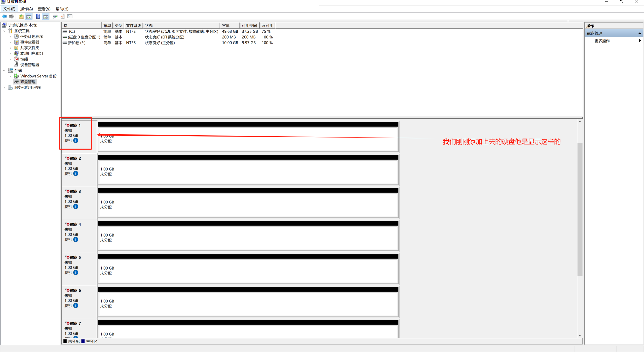This screenshot has width=644, height=352.
Task: Toggle Show/Hide Action Pane toolbar icon
Action: pyautogui.click(x=46, y=16)
